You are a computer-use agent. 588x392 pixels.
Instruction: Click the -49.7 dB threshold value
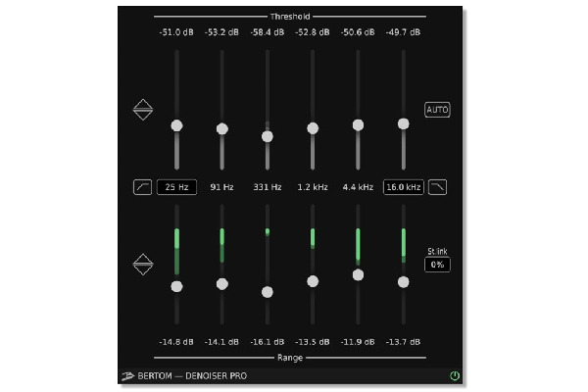tap(403, 32)
